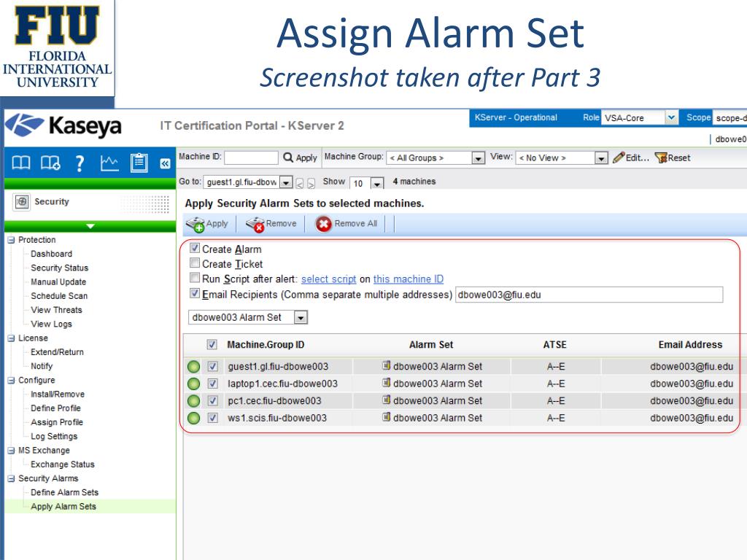The height and width of the screenshot is (560, 747).
Task: Toggle the Email Recipients checkbox
Action: [194, 293]
